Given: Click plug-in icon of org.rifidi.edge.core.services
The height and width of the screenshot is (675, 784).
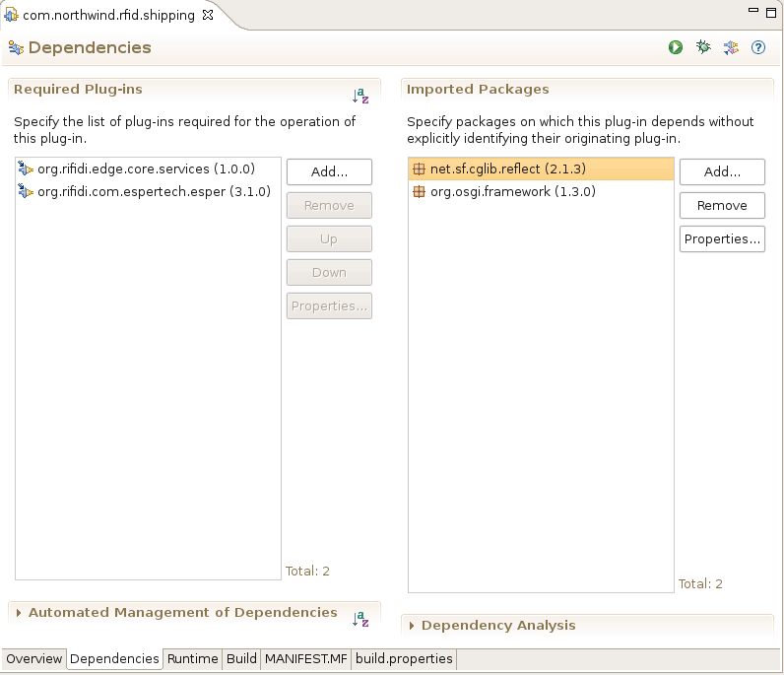Looking at the screenshot, I should point(26,169).
